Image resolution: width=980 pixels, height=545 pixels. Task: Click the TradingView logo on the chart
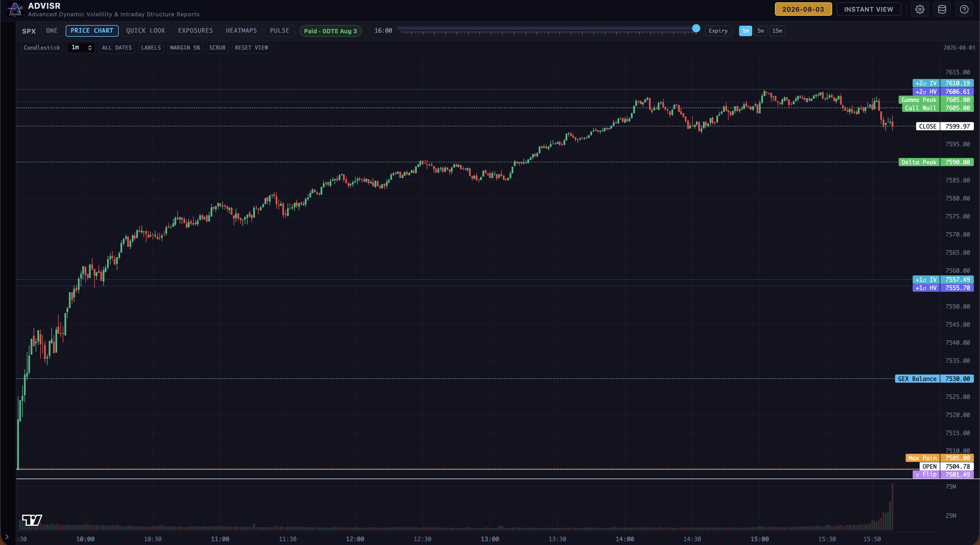(32, 520)
